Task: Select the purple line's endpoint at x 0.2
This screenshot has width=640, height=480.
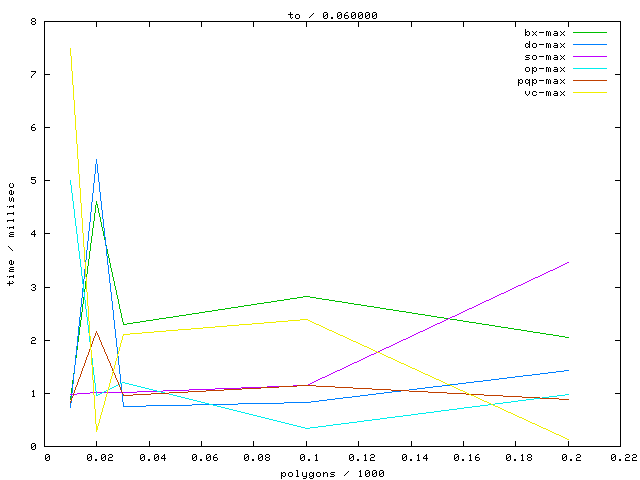Action: [569, 262]
